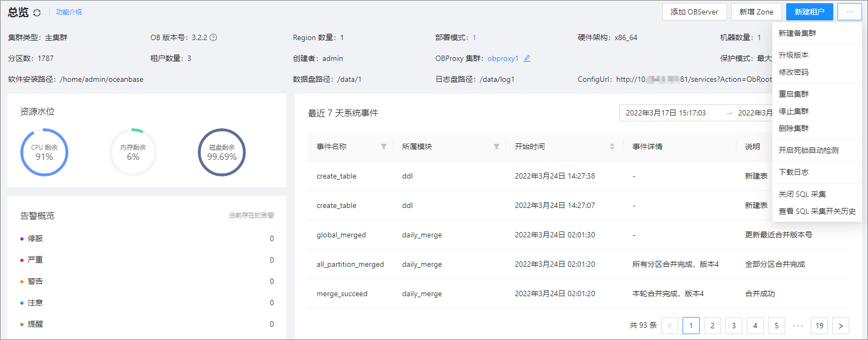The width and height of the screenshot is (868, 340).
Task: Choose 重启集群 from the dropdown
Action: tap(817, 94)
